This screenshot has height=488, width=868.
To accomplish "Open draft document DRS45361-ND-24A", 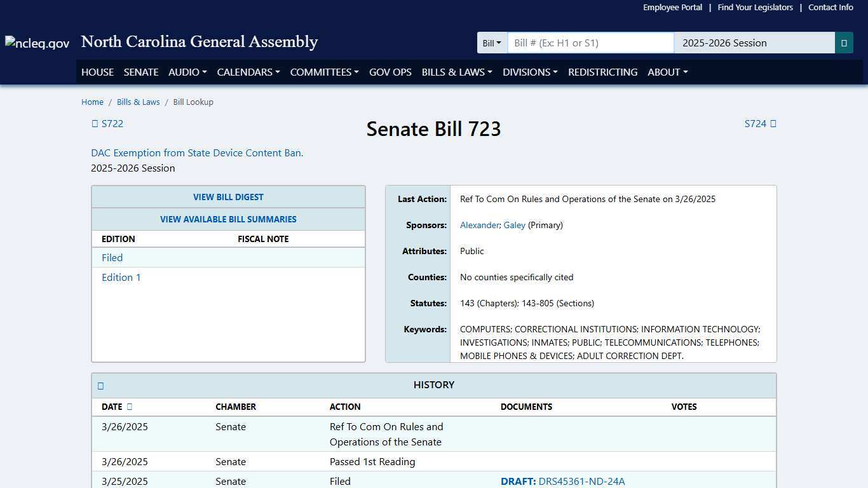I will [581, 481].
